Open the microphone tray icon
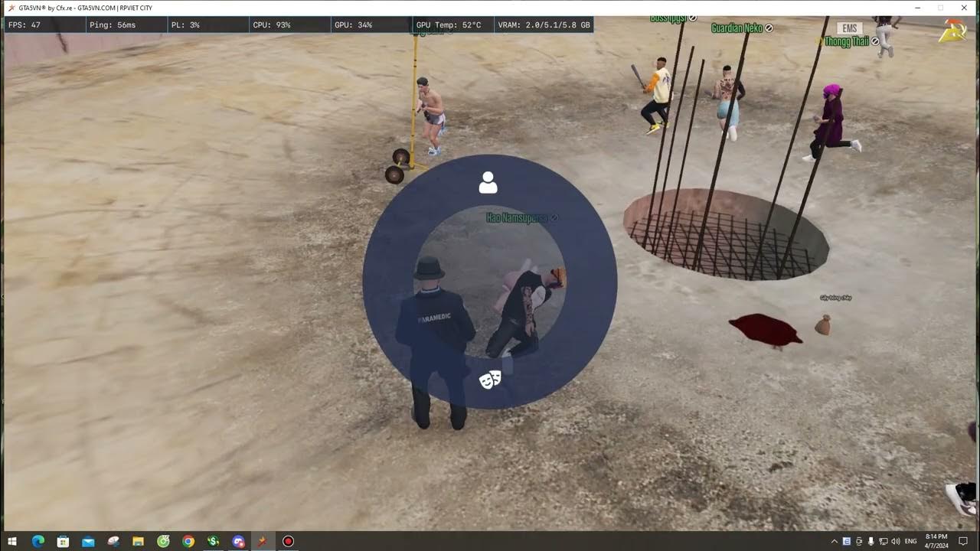 pos(871,541)
